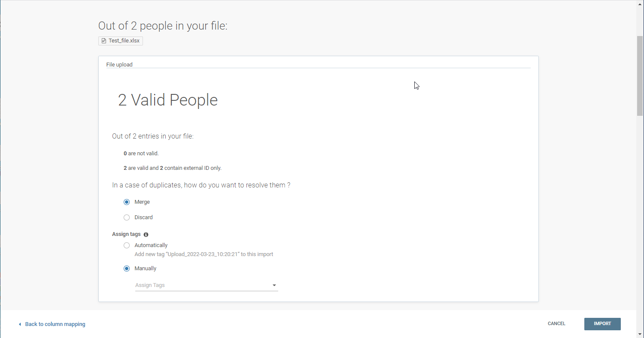Select the Discard radio button
The height and width of the screenshot is (338, 644).
pyautogui.click(x=127, y=217)
